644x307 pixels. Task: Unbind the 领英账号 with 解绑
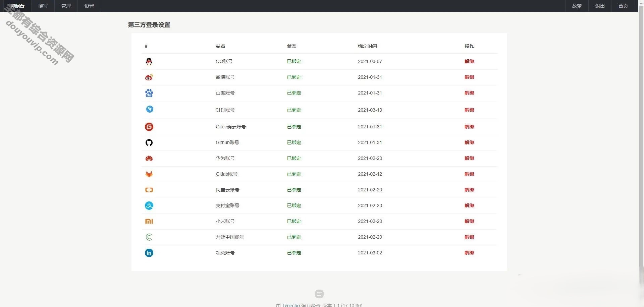[469, 253]
